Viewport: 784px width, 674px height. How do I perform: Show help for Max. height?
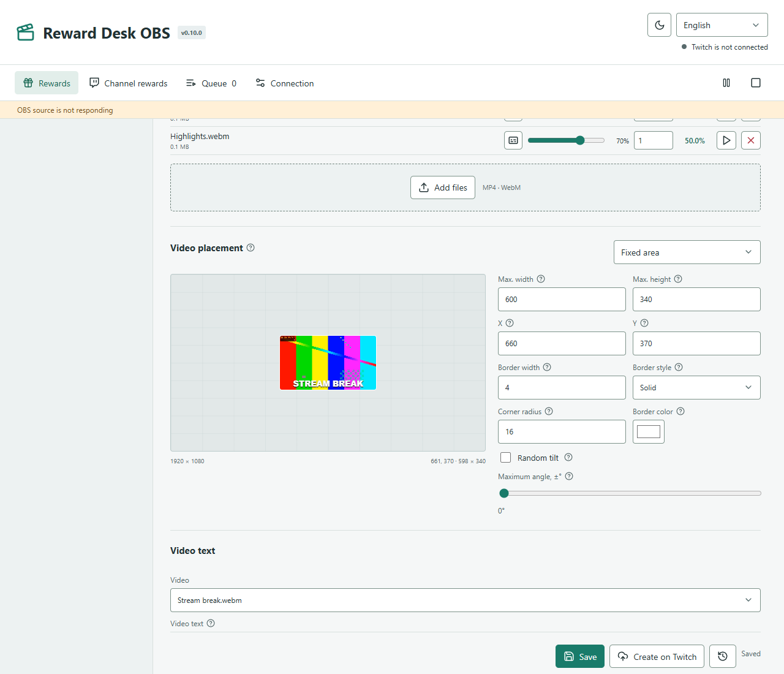click(678, 279)
